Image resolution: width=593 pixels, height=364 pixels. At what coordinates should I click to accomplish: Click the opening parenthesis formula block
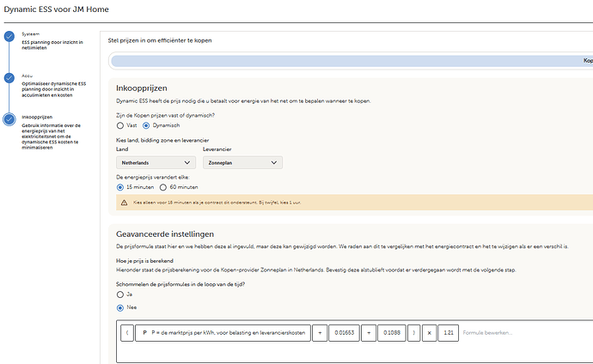click(x=127, y=333)
